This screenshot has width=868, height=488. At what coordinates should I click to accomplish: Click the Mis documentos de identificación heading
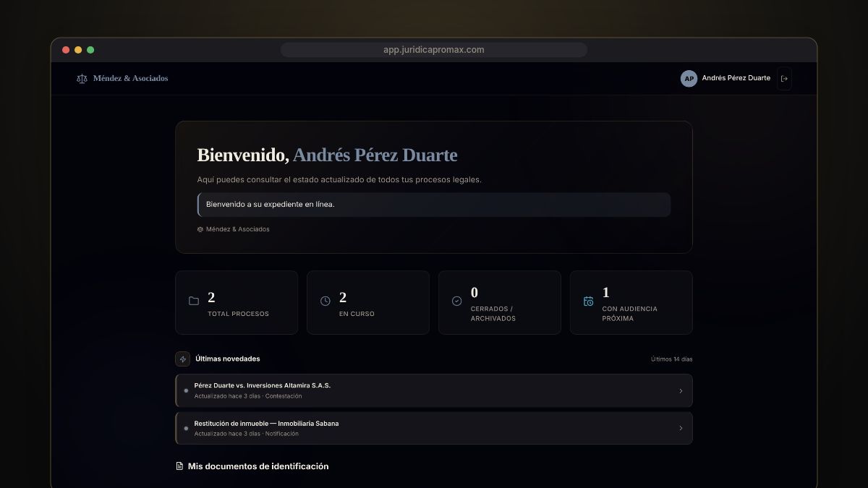(x=258, y=466)
